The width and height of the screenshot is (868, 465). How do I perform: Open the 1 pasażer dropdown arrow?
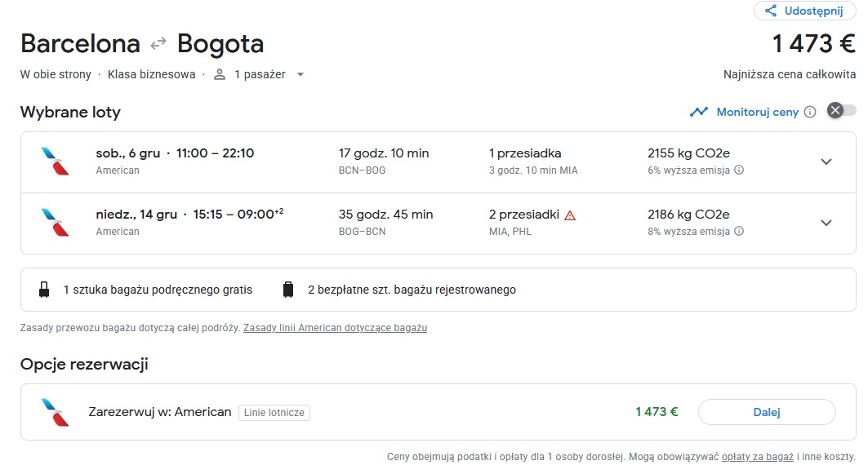tap(300, 74)
